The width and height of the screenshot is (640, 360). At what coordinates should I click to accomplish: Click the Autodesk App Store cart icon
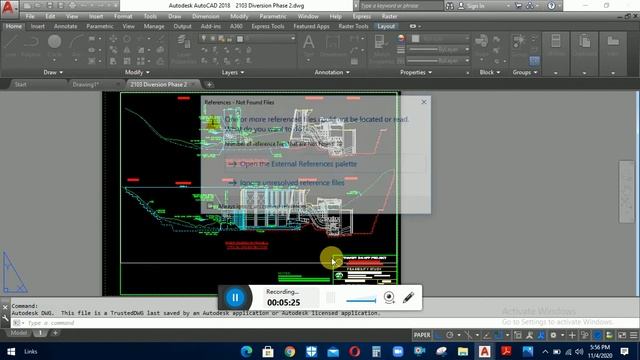point(518,6)
